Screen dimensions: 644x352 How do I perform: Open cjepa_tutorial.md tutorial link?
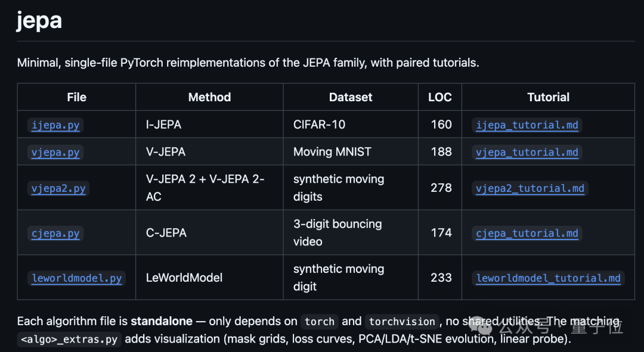pyautogui.click(x=527, y=233)
